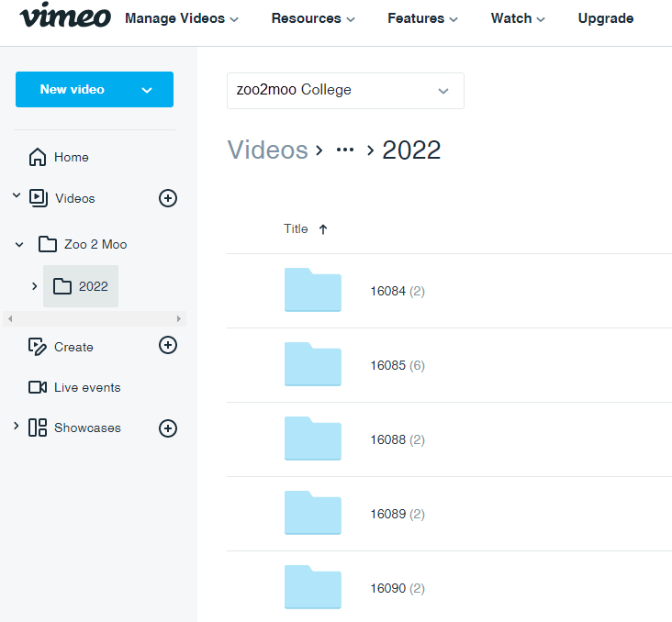Click the plus icon beside Create
This screenshot has height=622, width=672.
(x=168, y=345)
